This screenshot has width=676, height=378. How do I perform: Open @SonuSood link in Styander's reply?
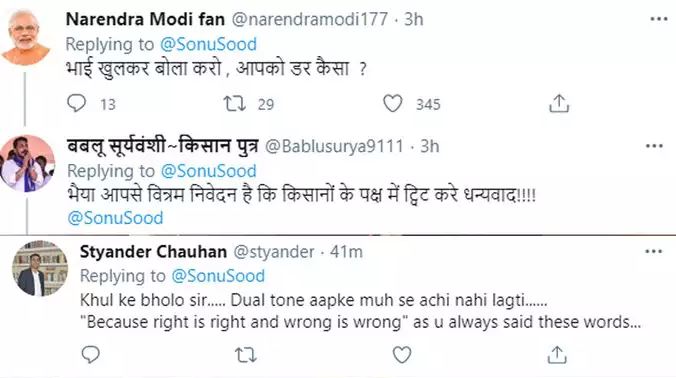(218, 276)
